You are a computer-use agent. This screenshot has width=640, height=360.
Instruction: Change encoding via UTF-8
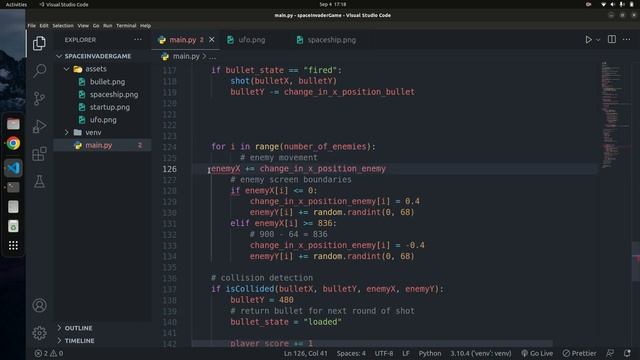click(x=384, y=353)
